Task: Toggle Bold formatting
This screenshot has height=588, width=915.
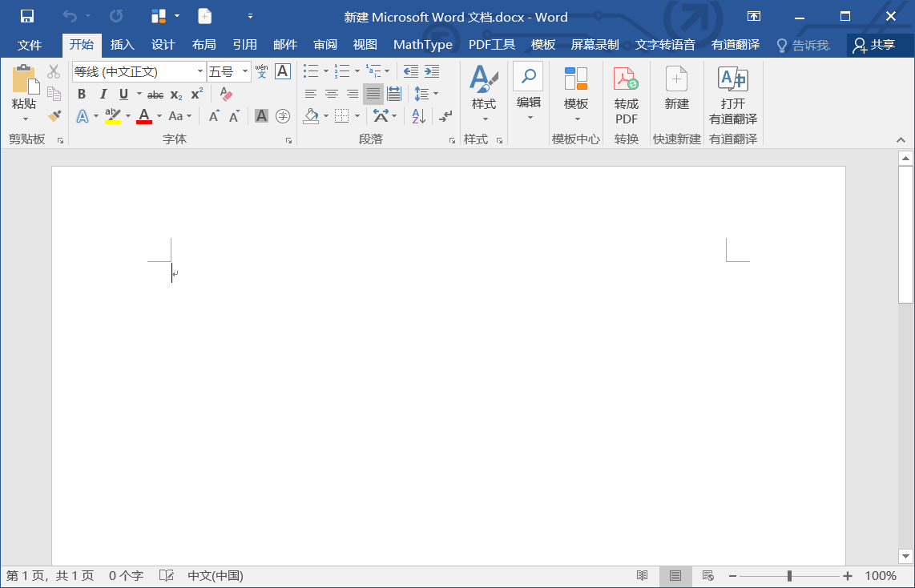Action: click(x=82, y=94)
